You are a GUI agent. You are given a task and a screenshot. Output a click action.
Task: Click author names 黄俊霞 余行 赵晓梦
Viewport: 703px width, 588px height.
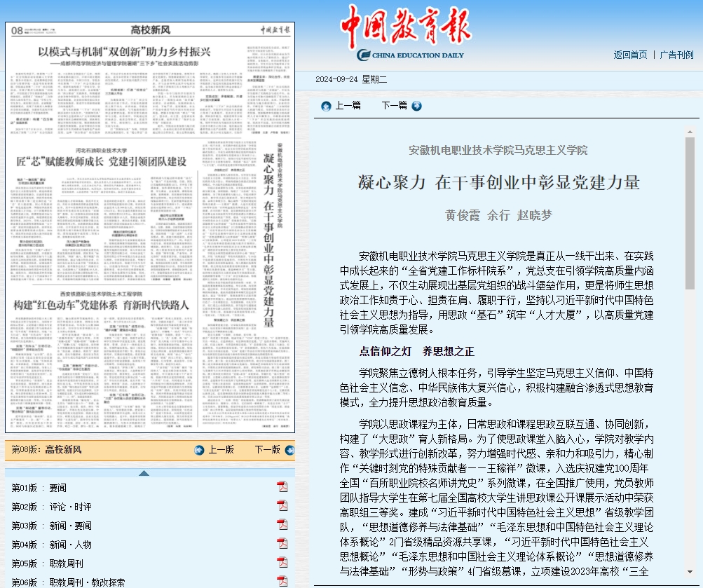(x=498, y=215)
